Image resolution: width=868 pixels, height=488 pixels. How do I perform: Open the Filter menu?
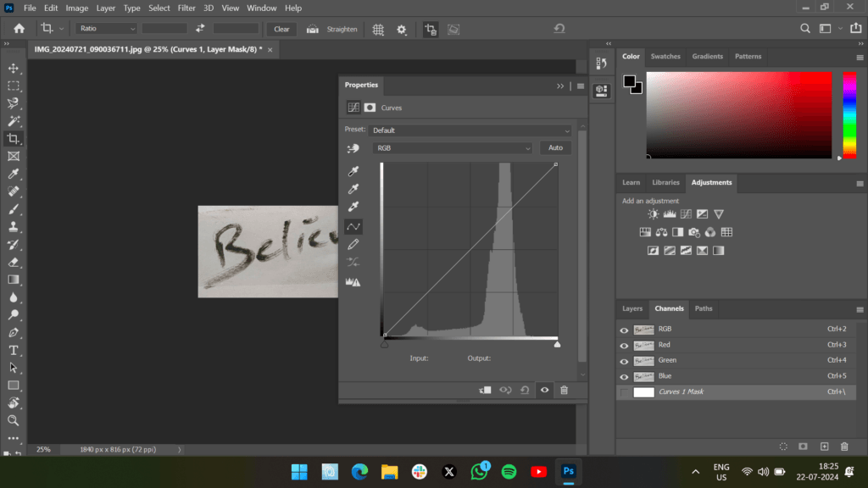coord(186,8)
